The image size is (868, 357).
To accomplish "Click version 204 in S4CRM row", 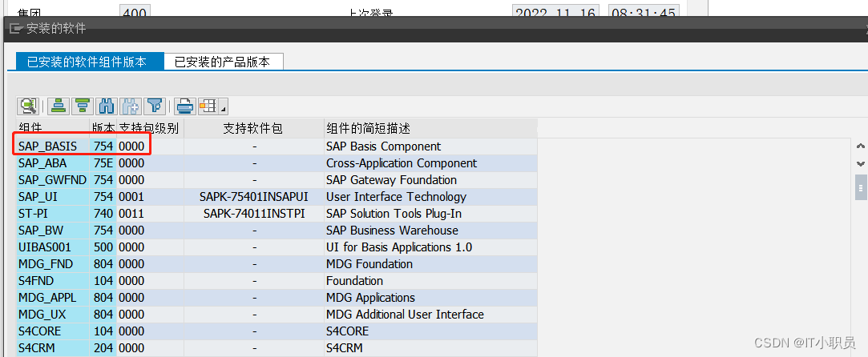I will (x=103, y=348).
